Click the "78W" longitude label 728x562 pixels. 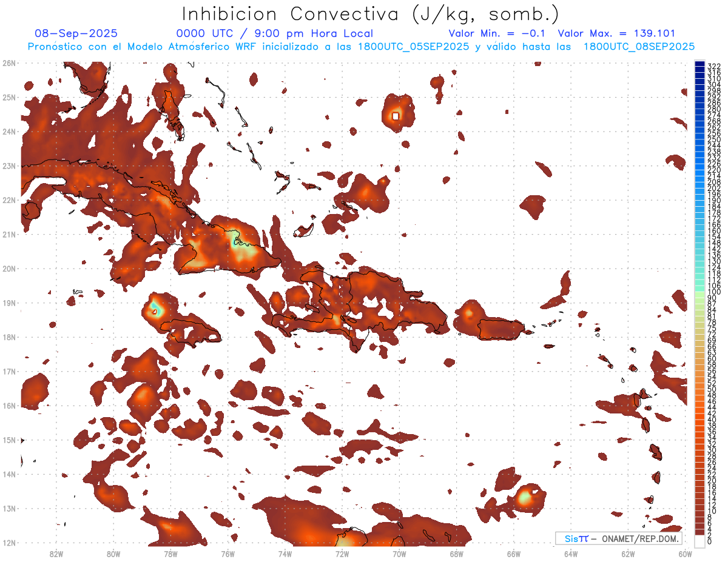(x=170, y=554)
